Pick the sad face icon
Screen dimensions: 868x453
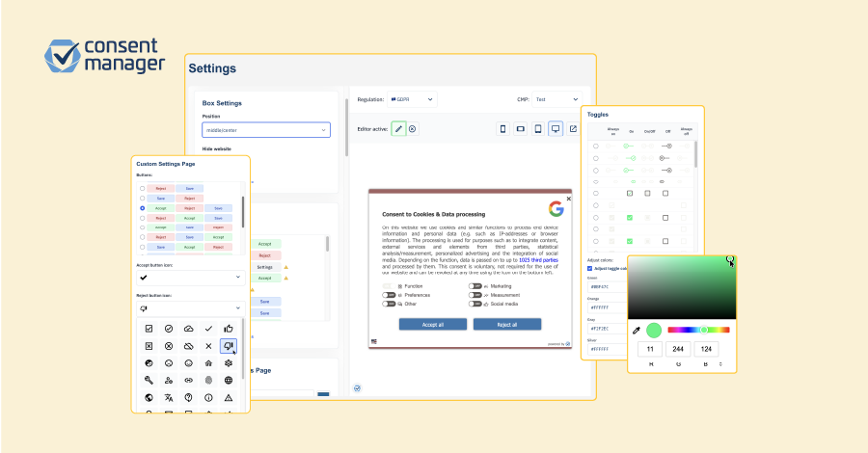(169, 363)
